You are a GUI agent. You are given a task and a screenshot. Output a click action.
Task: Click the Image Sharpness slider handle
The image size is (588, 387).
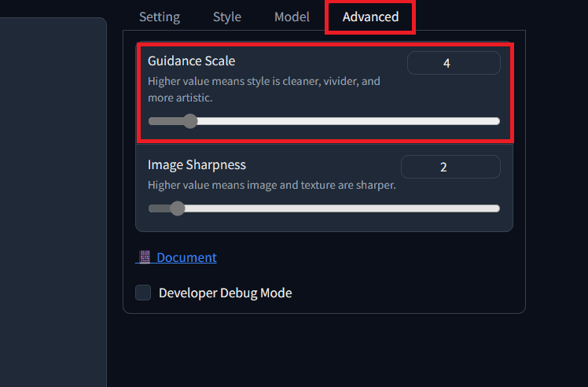(x=178, y=208)
